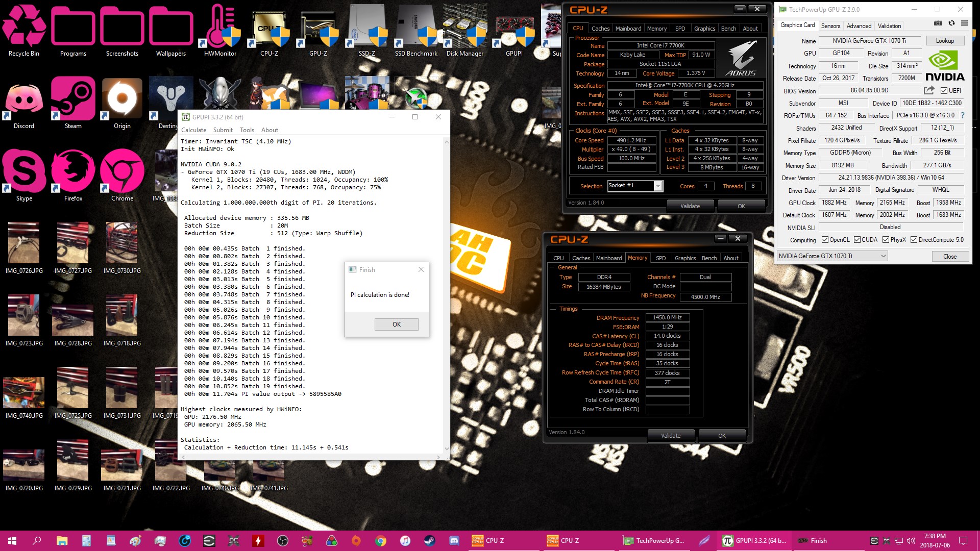The width and height of the screenshot is (980, 551).
Task: Open File Explorer from the taskbar
Action: (x=62, y=541)
